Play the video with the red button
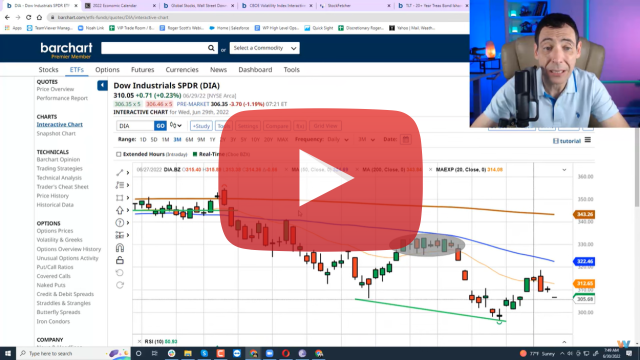Image resolution: width=640 pixels, height=360 pixels. pyautogui.click(x=321, y=180)
